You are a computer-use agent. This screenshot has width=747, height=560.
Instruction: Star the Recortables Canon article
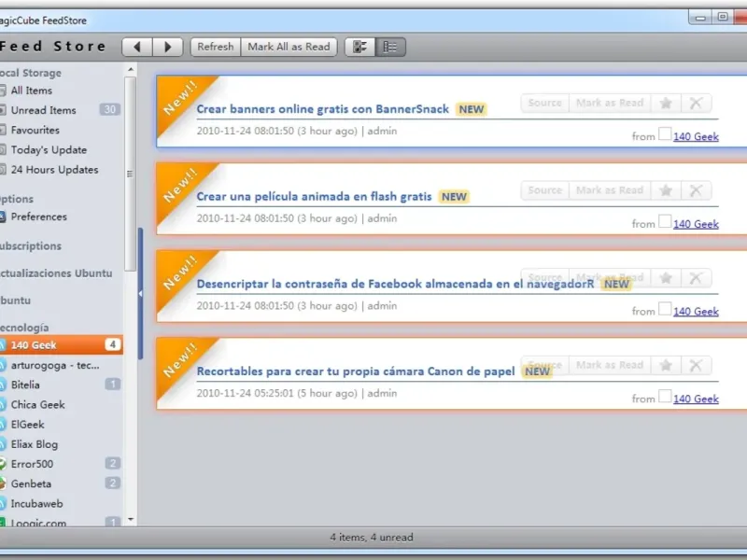click(666, 365)
